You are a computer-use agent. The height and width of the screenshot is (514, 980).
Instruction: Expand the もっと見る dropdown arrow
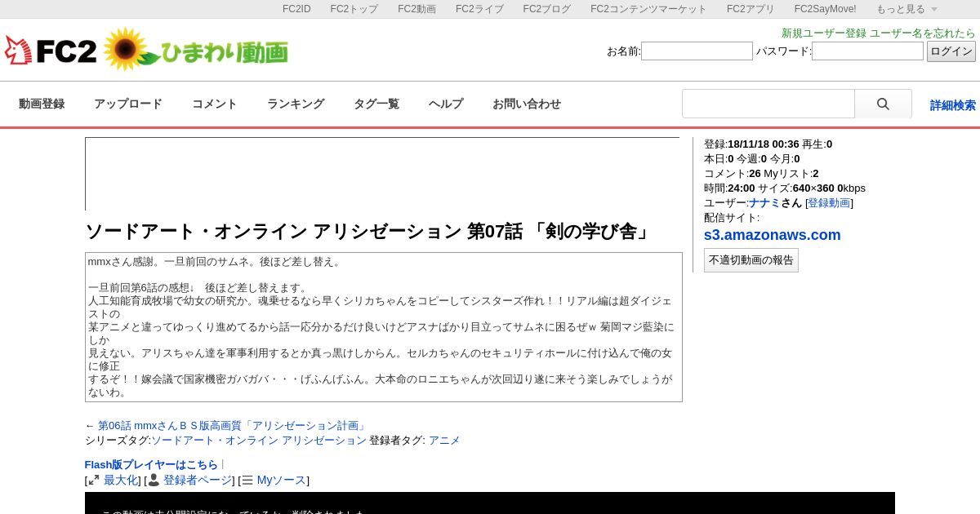pyautogui.click(x=934, y=9)
